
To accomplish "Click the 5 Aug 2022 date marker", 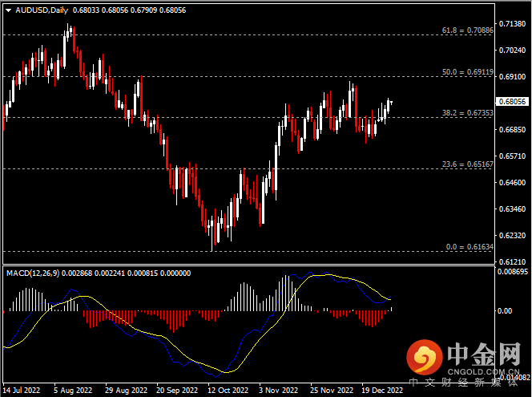I will coord(74,391).
